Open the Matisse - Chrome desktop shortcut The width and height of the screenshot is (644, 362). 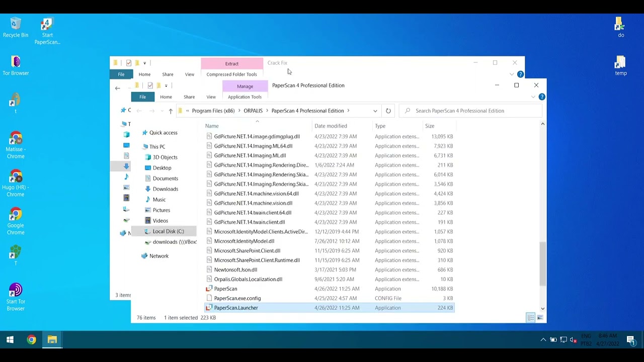tap(16, 145)
